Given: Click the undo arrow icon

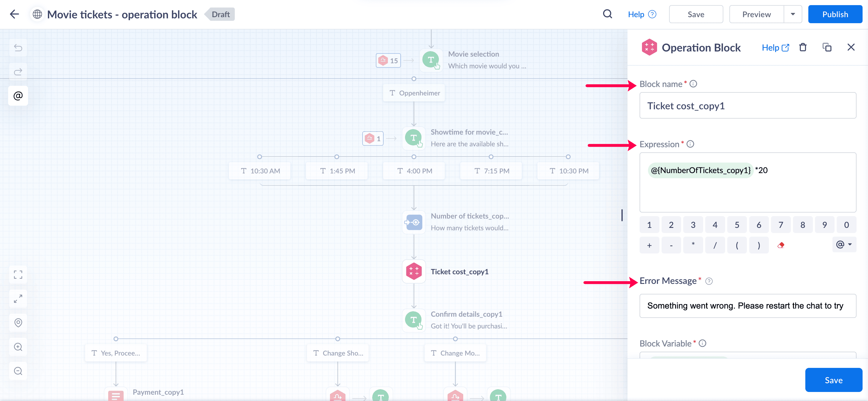Looking at the screenshot, I should coord(18,48).
